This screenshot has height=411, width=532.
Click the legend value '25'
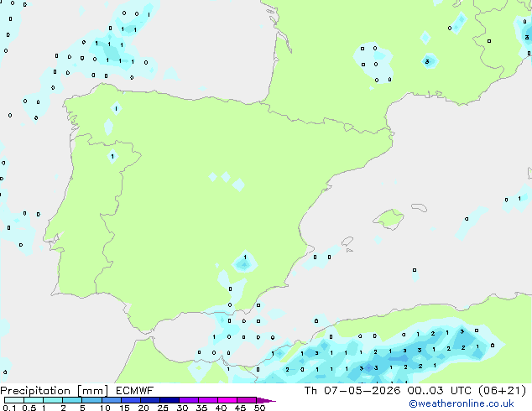[163, 408]
